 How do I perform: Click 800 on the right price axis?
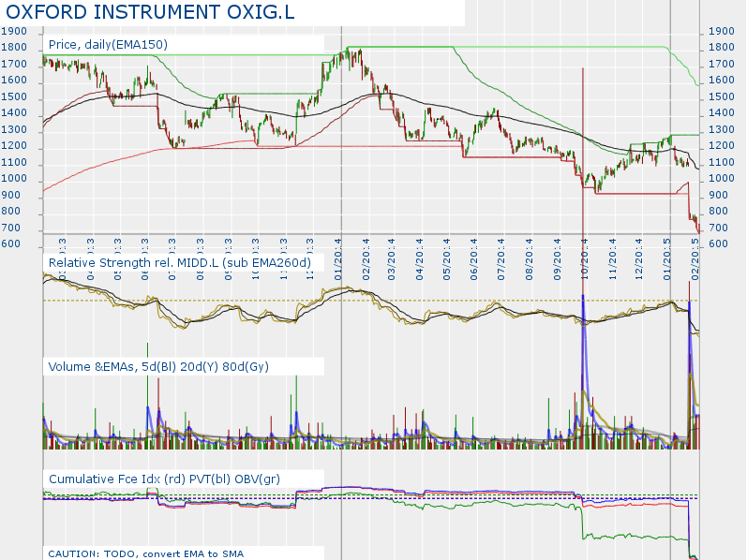pyautogui.click(x=719, y=212)
